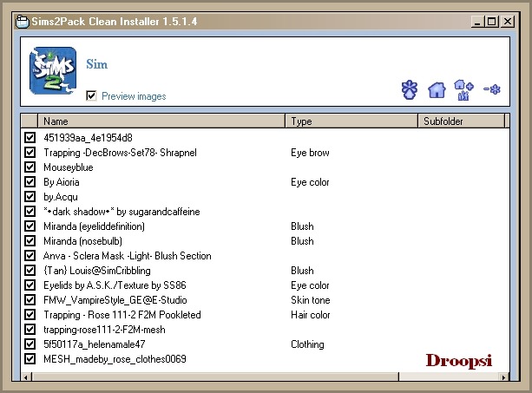Uncheck Miranda (eyeliddefinition) checkbox
Screen dimensions: 532x393
pos(30,226)
